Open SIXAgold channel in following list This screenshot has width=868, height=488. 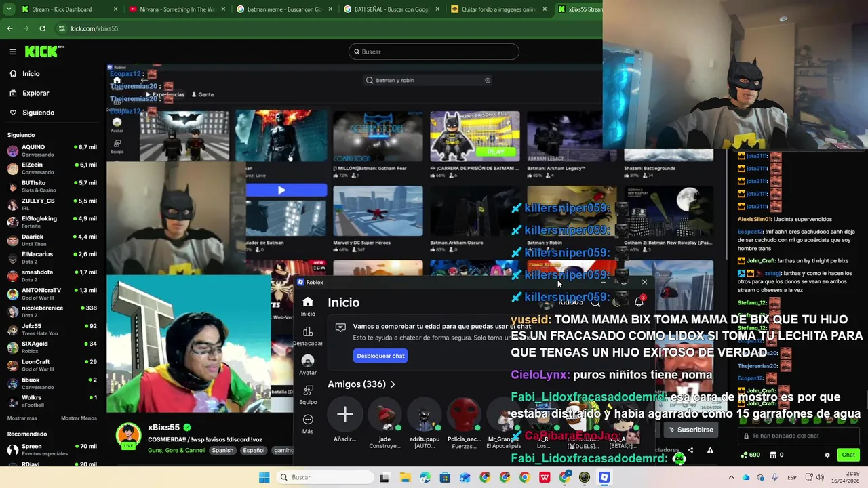(x=52, y=347)
